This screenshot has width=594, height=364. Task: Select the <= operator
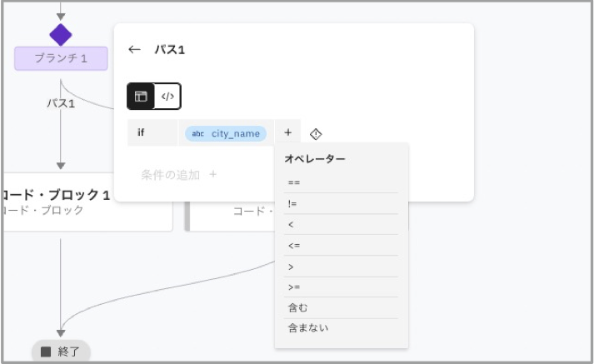coord(293,245)
